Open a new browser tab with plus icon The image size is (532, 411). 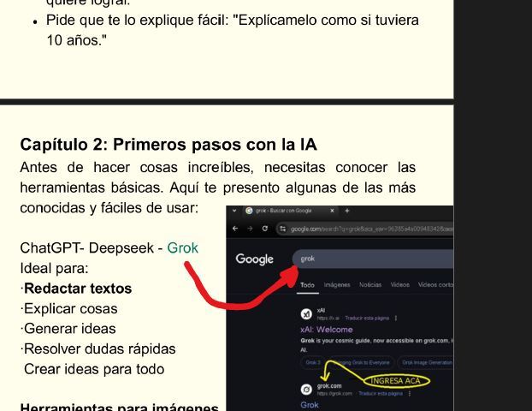[x=346, y=211]
